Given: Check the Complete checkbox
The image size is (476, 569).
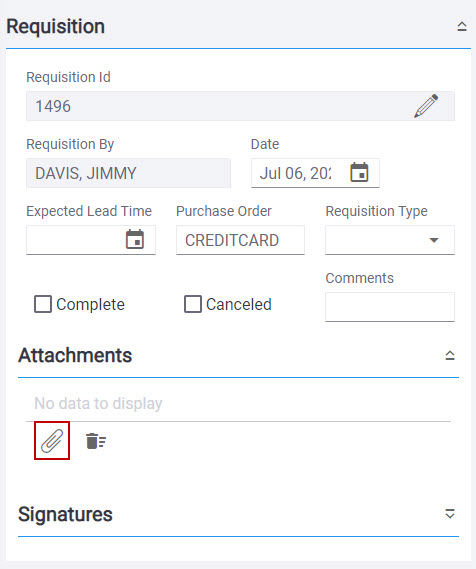Looking at the screenshot, I should point(43,304).
